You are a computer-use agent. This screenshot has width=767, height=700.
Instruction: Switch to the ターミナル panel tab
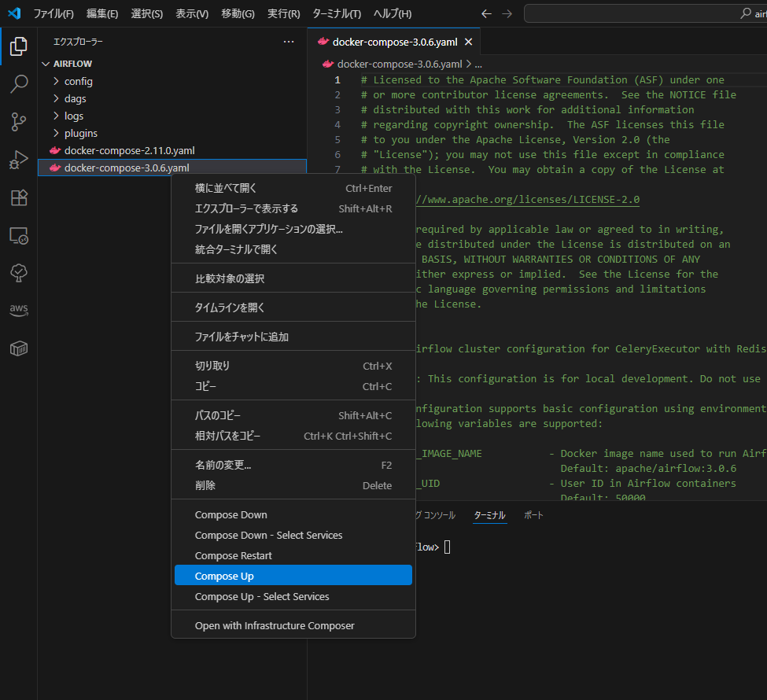489,515
